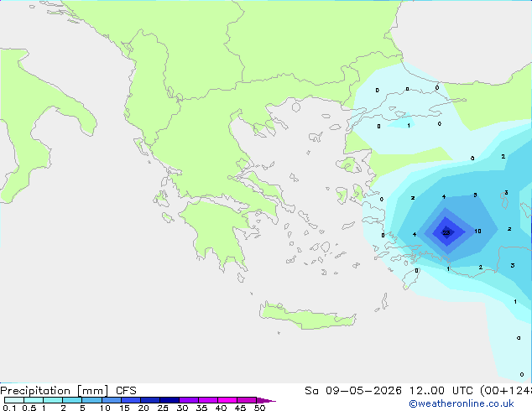Click the 50 label at the legend end
Image resolution: width=532 pixels, height=411 pixels.
259,408
